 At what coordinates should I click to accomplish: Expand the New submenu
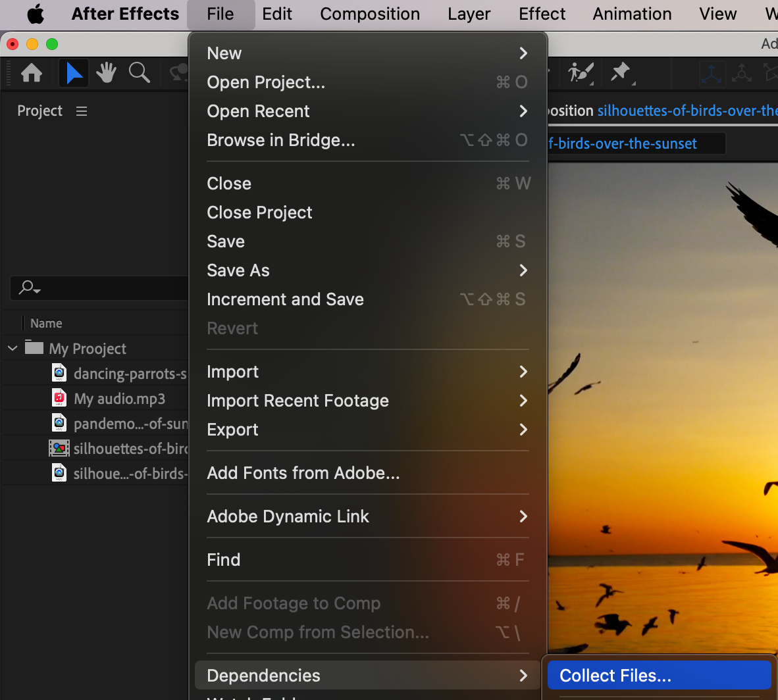coord(523,53)
